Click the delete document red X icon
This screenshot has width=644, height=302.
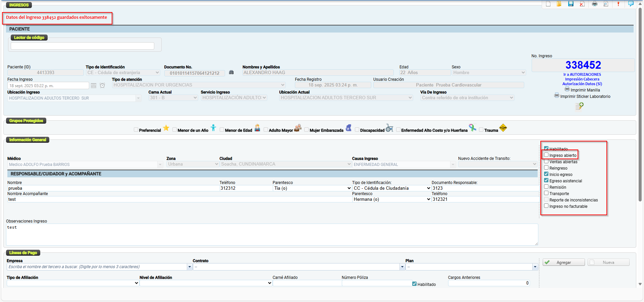coord(582,4)
